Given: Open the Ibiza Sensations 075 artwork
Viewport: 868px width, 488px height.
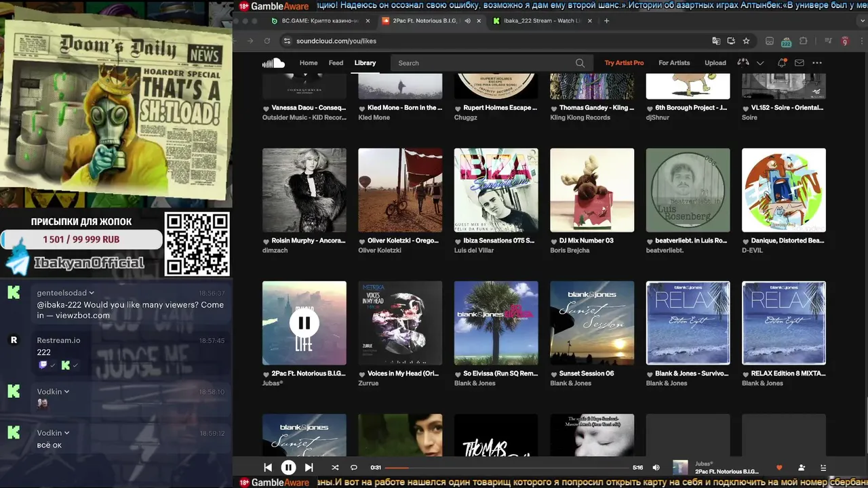Looking at the screenshot, I should (496, 190).
